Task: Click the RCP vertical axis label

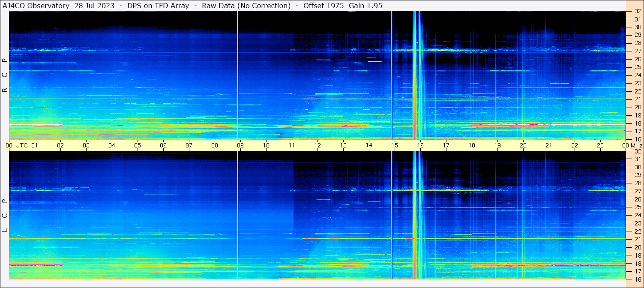Action: 5,75
